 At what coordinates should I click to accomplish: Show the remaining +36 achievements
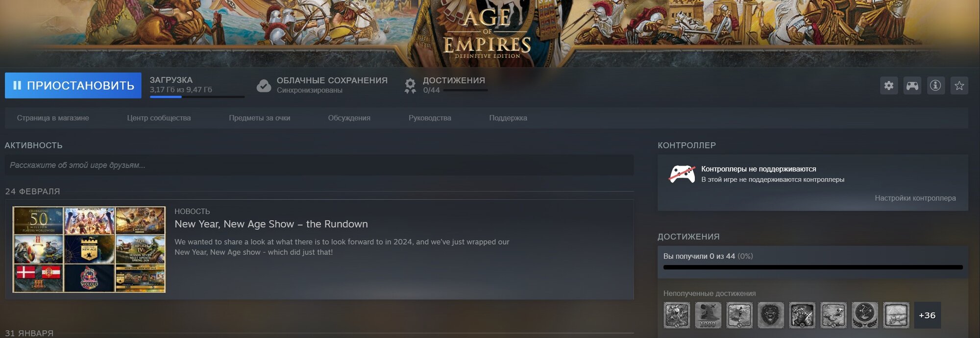928,315
